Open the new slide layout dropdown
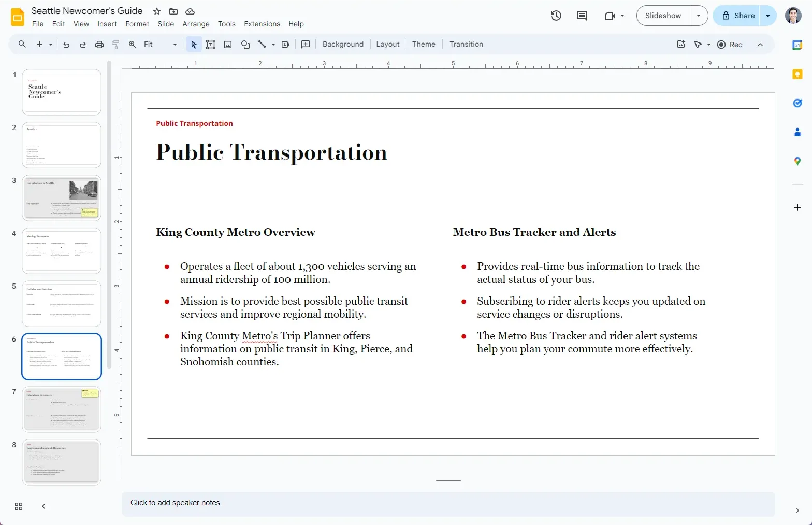The height and width of the screenshot is (525, 812). point(51,45)
